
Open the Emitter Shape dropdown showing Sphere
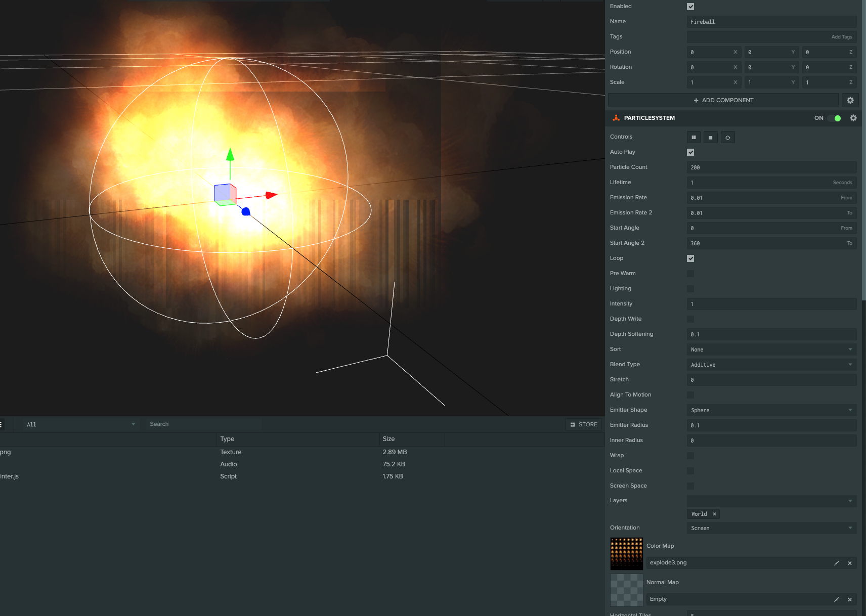pyautogui.click(x=771, y=410)
